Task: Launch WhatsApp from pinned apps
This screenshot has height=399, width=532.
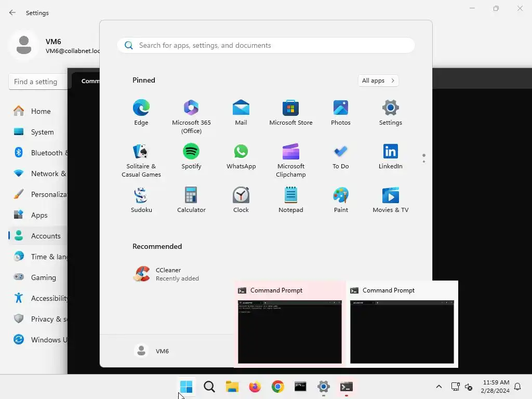Action: 241,156
